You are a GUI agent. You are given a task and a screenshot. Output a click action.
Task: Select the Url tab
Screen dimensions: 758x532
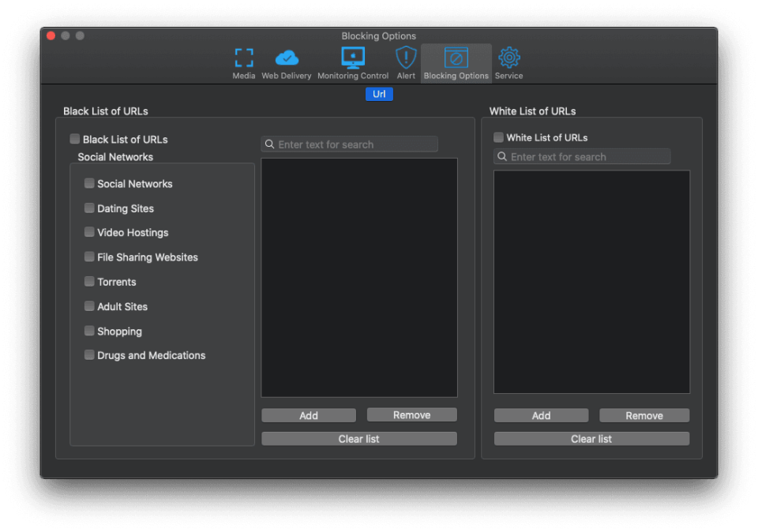[x=379, y=94]
